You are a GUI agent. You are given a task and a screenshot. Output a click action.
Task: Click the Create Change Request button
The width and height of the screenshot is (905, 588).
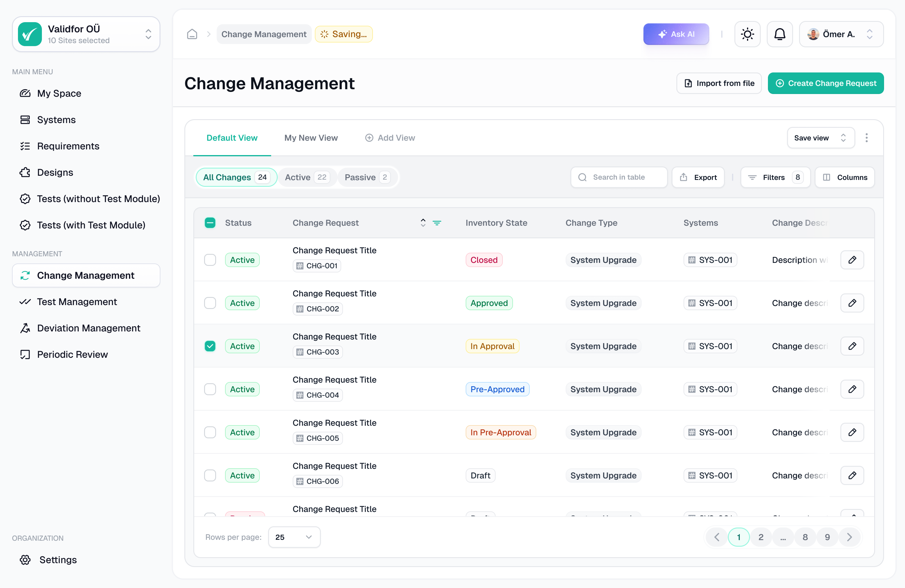coord(825,83)
